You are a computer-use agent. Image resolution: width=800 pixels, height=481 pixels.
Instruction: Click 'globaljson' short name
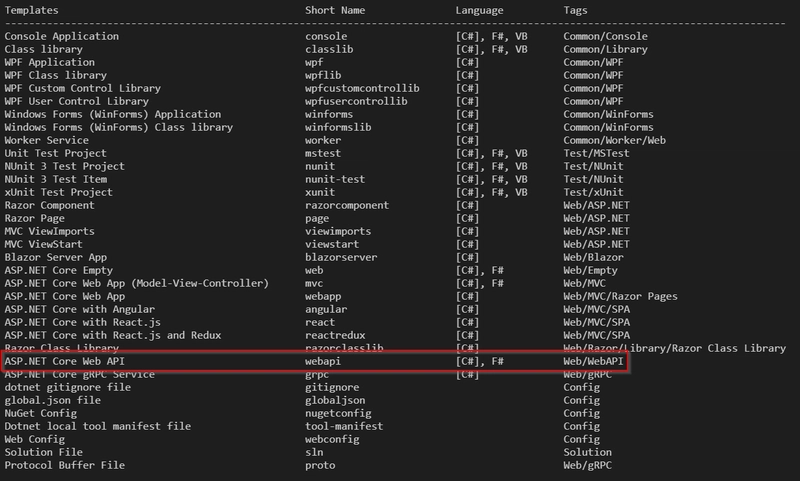click(335, 400)
